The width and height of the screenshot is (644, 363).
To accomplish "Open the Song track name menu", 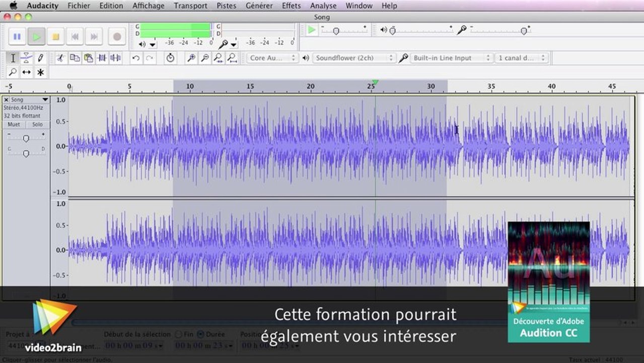I will pyautogui.click(x=30, y=100).
